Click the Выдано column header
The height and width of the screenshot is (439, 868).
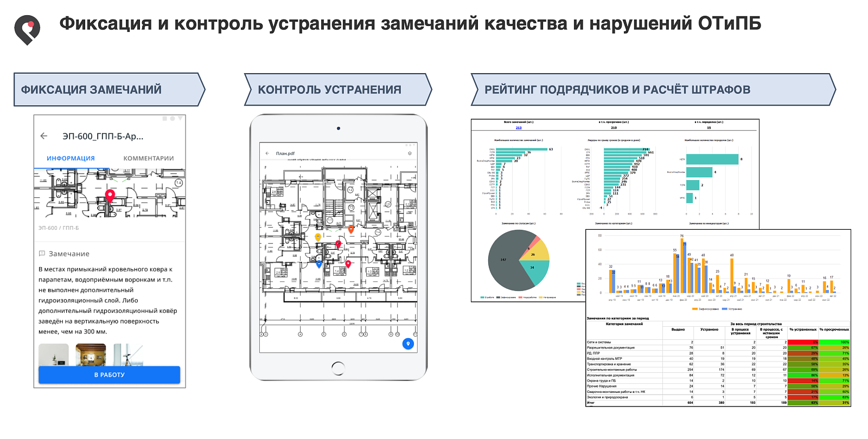[678, 330]
